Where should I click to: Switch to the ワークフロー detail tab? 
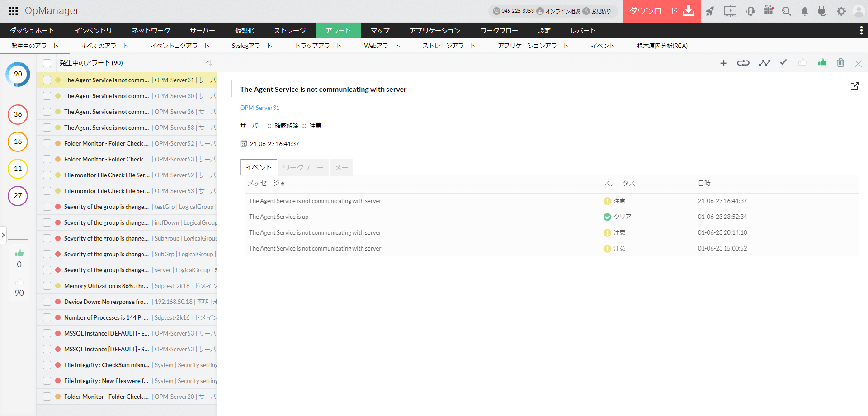[303, 167]
